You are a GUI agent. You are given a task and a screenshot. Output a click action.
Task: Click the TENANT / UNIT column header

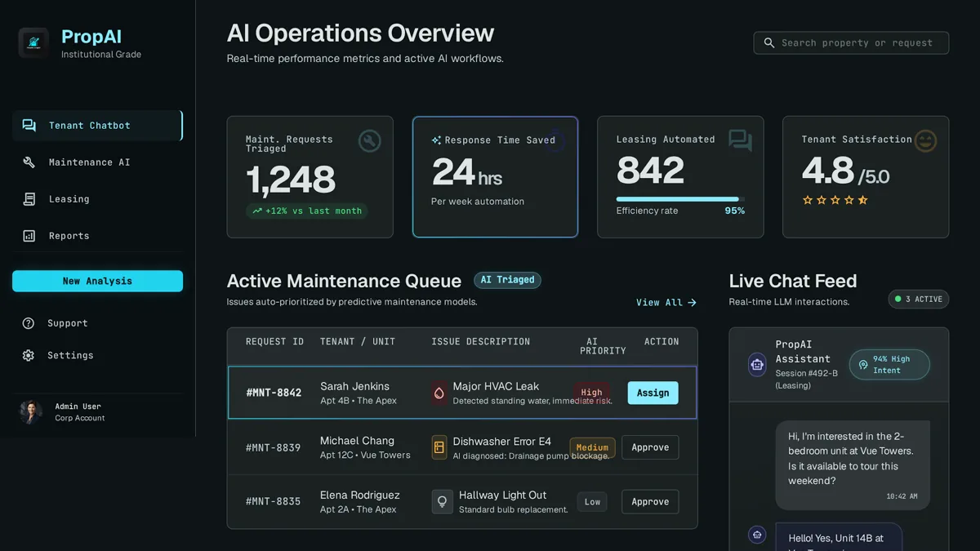358,342
